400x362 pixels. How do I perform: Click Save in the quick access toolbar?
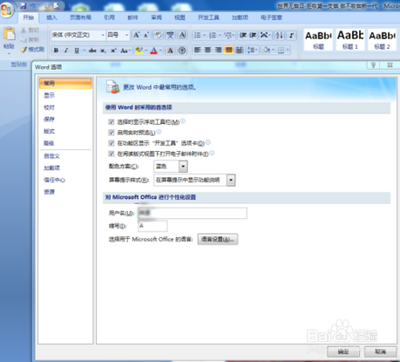pos(23,6)
